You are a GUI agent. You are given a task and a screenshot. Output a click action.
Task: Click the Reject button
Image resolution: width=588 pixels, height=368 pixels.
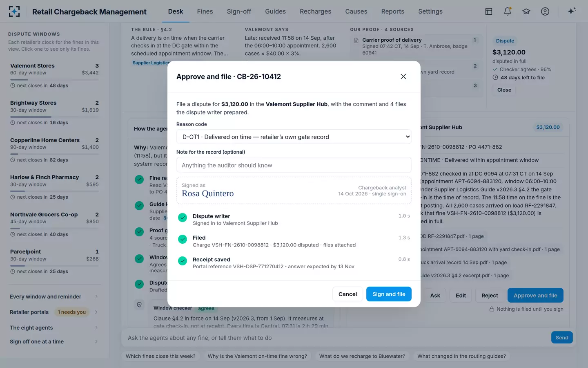click(490, 295)
